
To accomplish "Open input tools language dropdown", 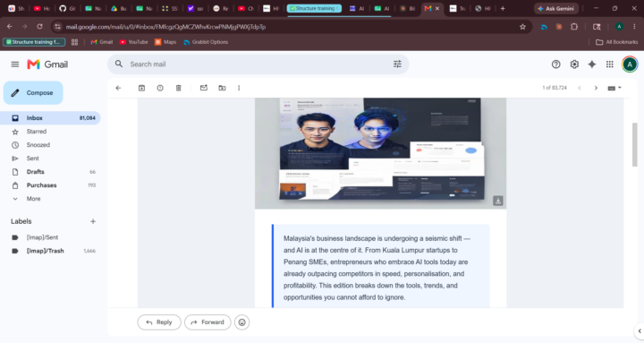I will point(614,88).
